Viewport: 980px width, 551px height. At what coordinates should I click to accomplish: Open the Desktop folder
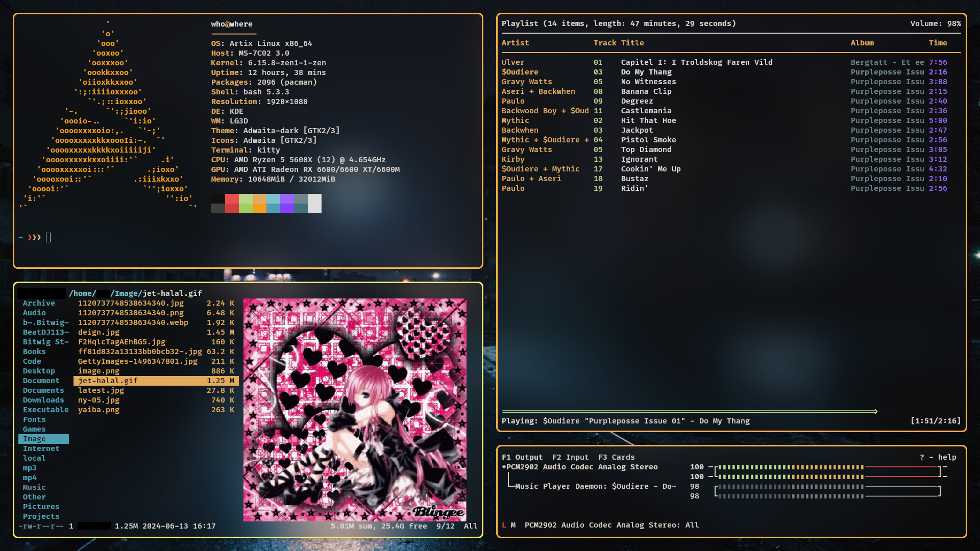click(x=39, y=371)
